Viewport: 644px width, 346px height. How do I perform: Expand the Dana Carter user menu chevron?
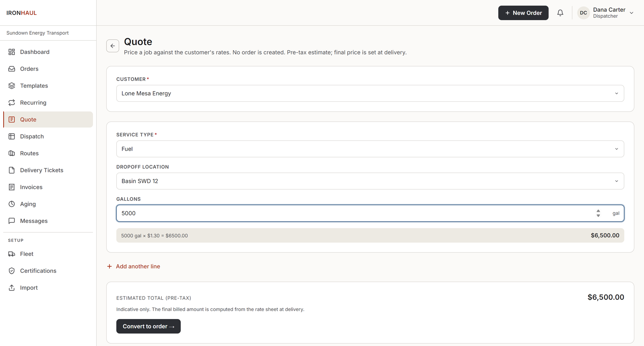[x=632, y=13]
